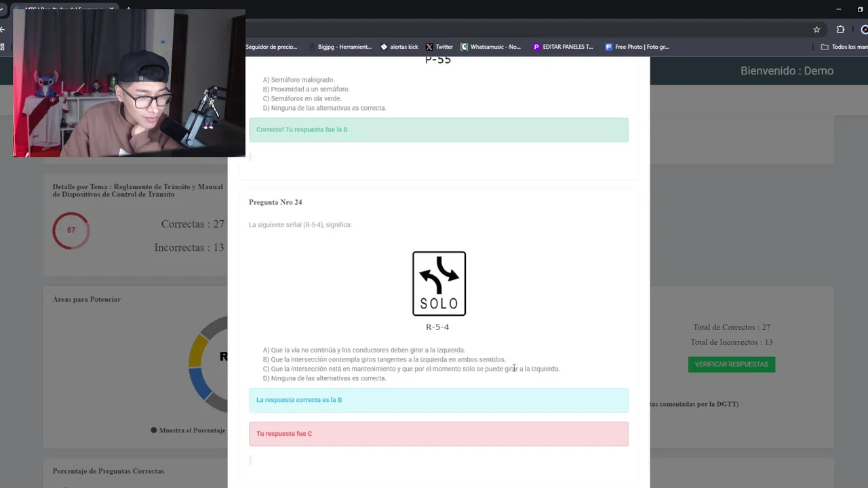
Task: Click option 'A) Semáforo malogrado.'
Action: (298, 80)
